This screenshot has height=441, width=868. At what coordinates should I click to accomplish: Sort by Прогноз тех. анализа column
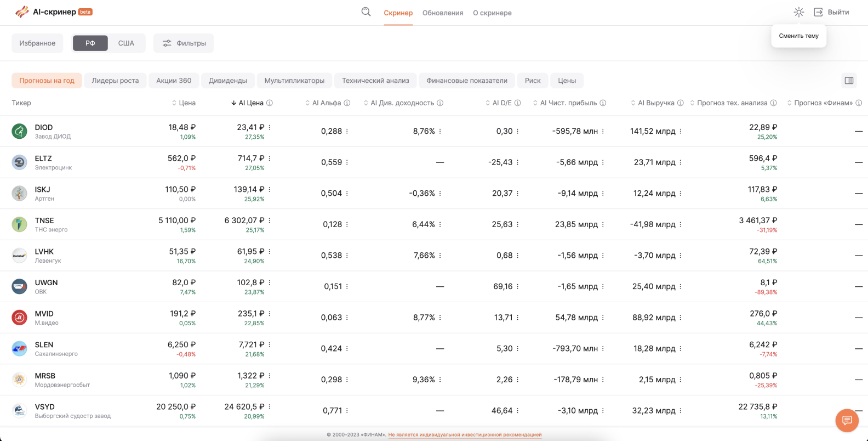(728, 103)
